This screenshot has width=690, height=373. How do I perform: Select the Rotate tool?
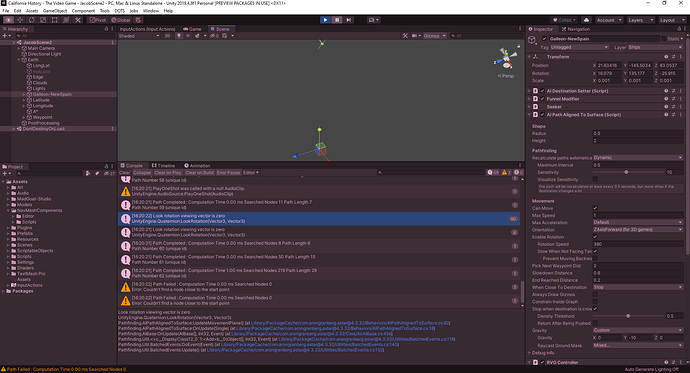pos(32,20)
